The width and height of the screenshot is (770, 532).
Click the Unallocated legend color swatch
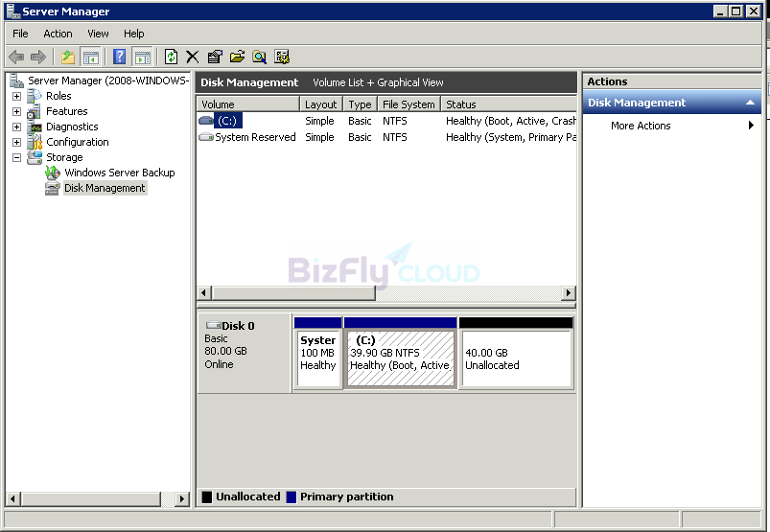pos(207,497)
